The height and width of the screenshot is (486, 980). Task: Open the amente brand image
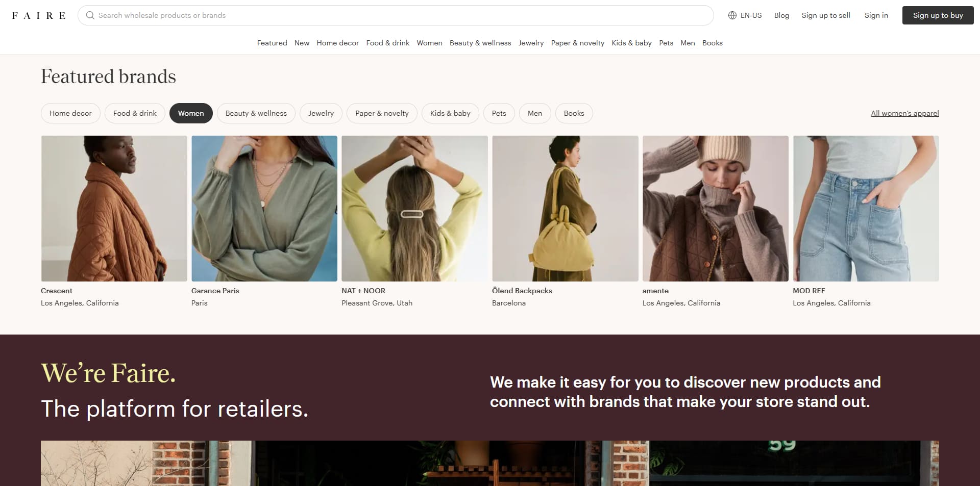[716, 209]
